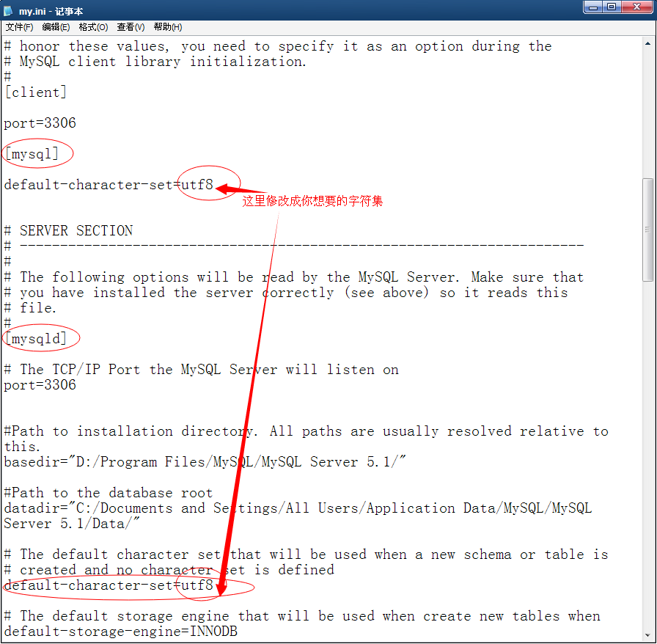Click the basedir= line
This screenshot has height=644, width=657.
pos(205,462)
